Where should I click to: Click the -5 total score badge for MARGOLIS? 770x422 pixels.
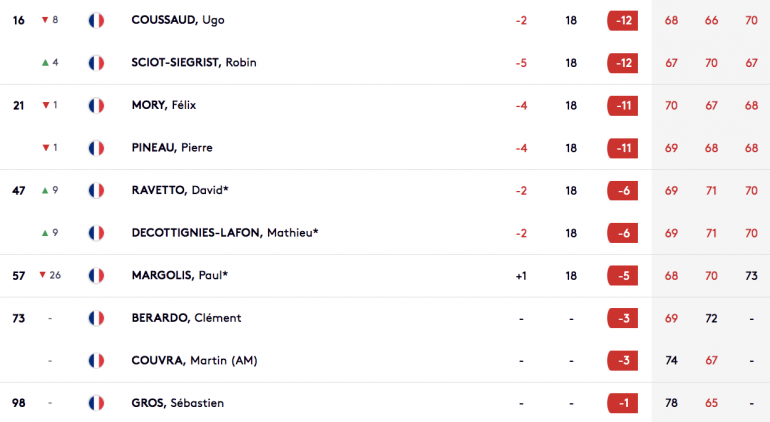pos(623,276)
